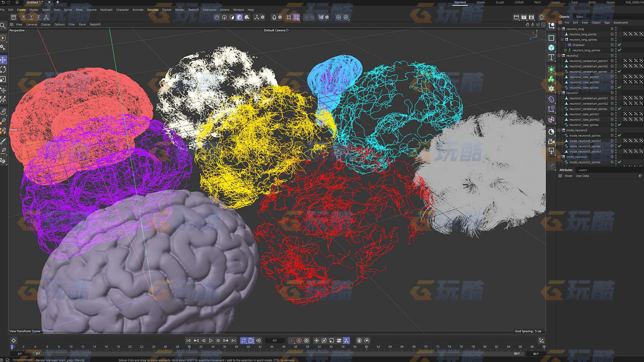Viewport: 644px width, 362px height.
Task: Click frame 44 on timeline ruler
Action: point(272,347)
